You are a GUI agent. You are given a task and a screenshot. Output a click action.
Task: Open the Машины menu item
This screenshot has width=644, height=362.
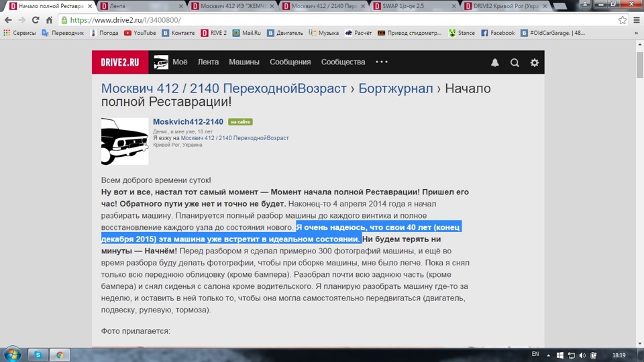coord(244,62)
